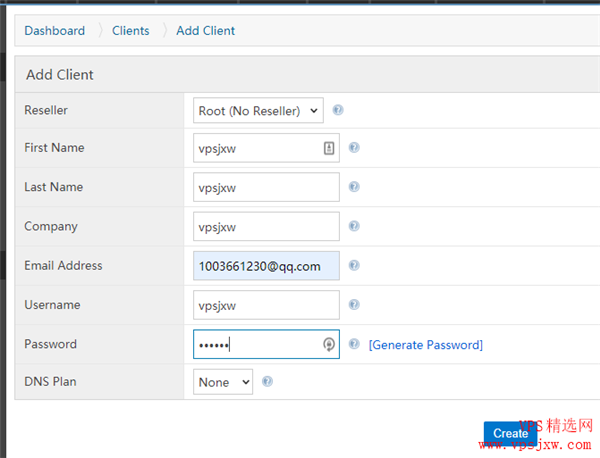
Task: Click into the Last Name input field
Action: coord(266,187)
